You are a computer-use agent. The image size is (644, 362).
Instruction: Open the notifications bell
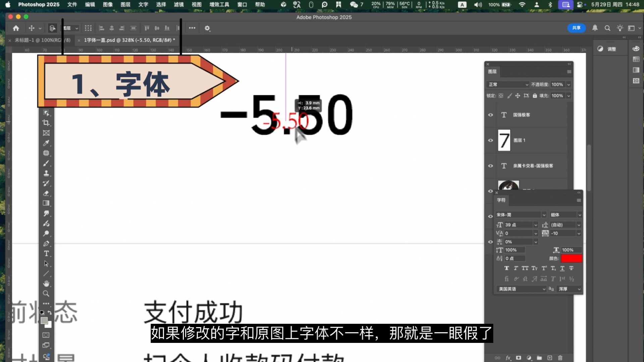pos(595,28)
